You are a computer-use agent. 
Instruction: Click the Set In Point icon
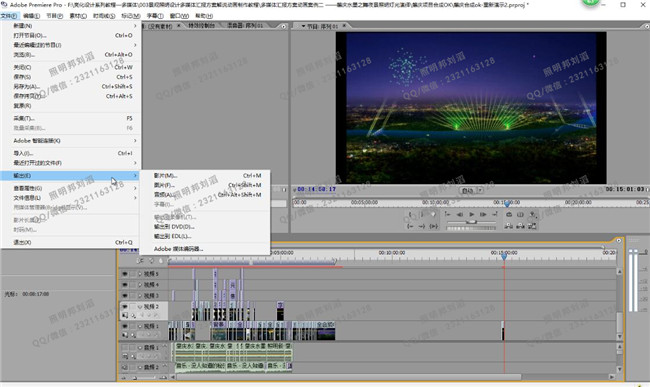[x=410, y=214]
